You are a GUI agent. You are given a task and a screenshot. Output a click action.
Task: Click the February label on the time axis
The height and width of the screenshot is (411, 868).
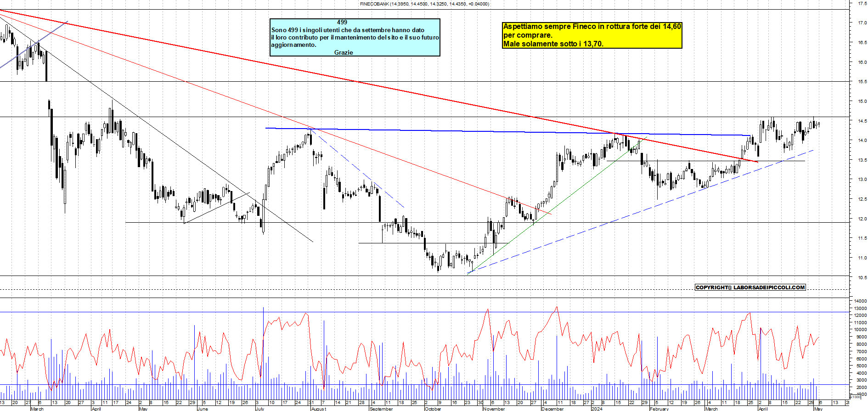[659, 409]
